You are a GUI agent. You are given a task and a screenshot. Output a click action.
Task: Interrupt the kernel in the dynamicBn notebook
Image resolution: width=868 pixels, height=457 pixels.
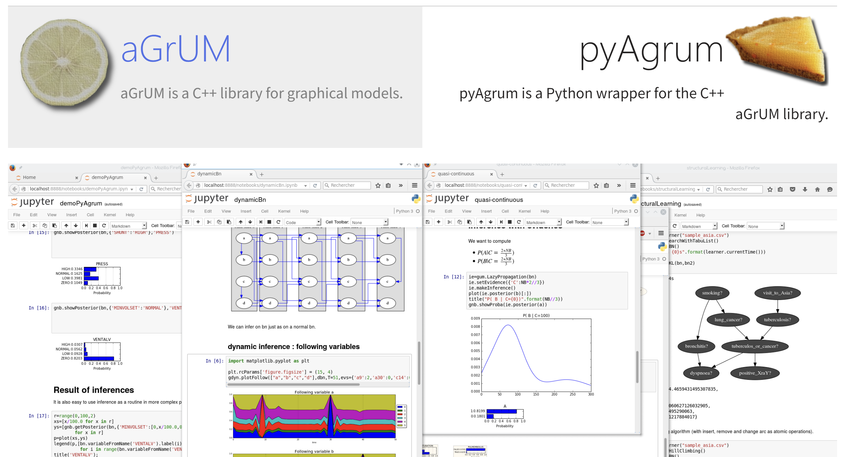[269, 222]
